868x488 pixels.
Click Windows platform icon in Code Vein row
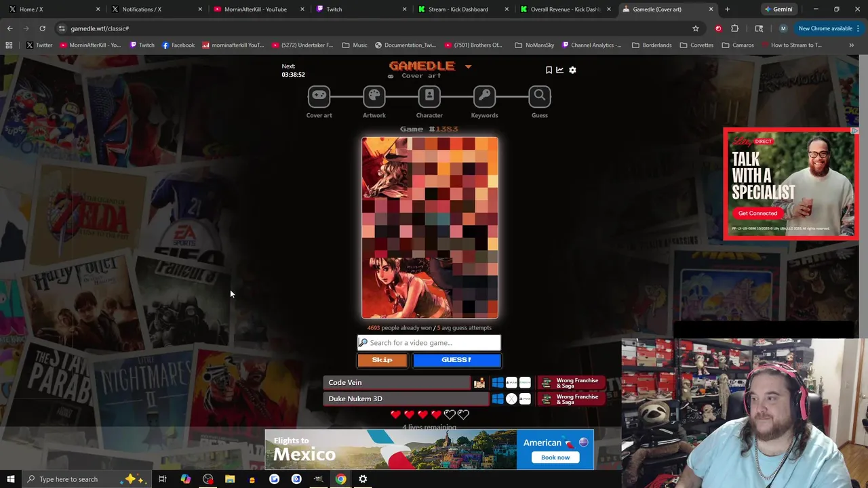[498, 383]
